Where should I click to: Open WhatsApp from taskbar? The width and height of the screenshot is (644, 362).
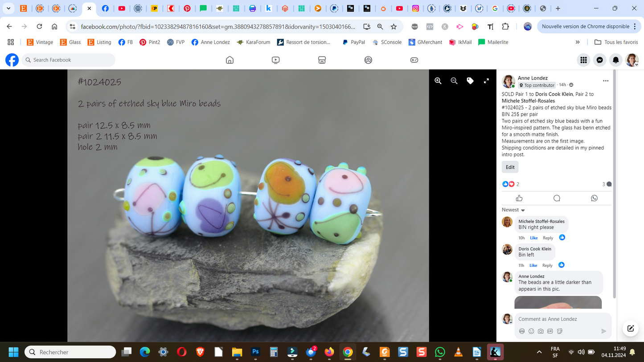[440, 352]
